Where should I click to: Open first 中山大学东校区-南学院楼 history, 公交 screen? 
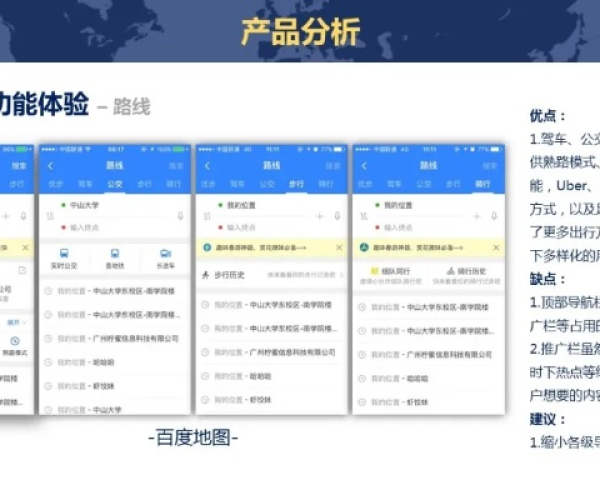pos(115,291)
